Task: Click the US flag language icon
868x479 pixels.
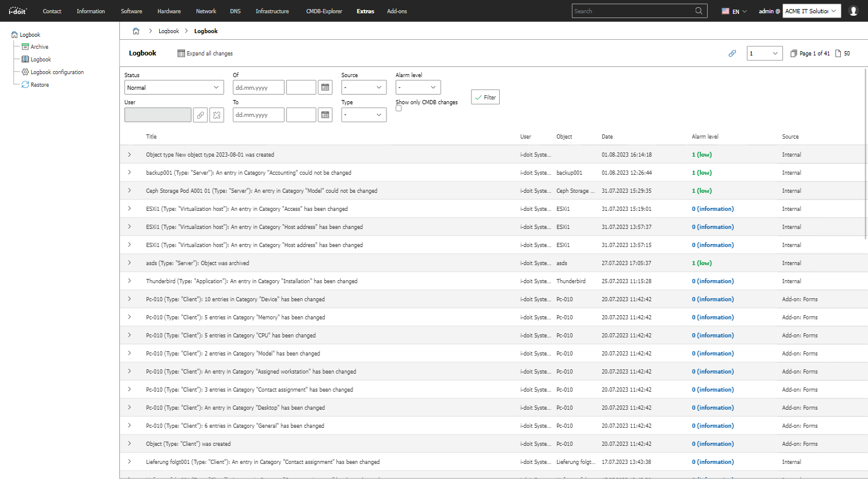Action: [726, 11]
